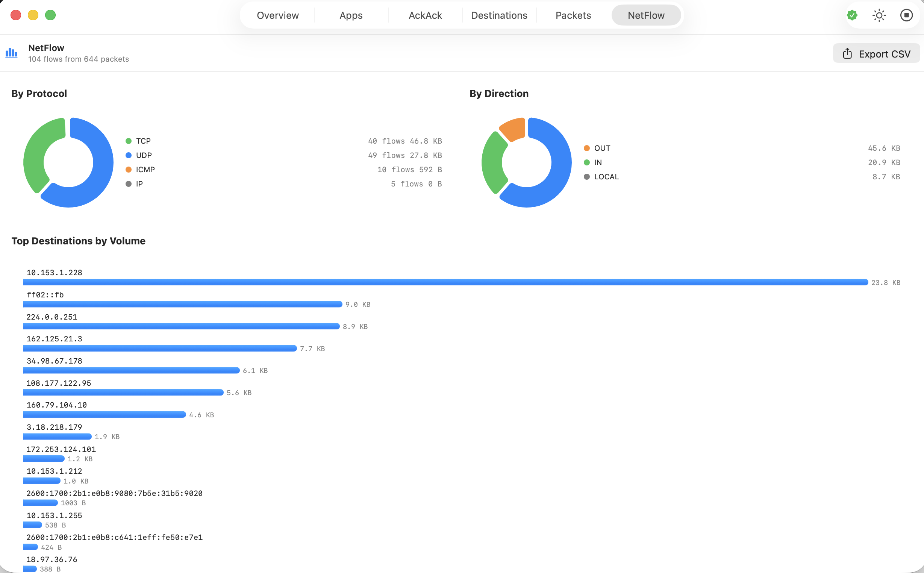The width and height of the screenshot is (924, 573).
Task: Go to the AckAck tab
Action: tap(425, 15)
